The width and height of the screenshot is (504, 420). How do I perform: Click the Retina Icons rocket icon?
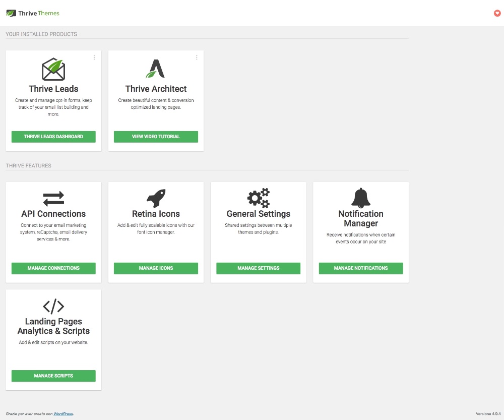coord(156,198)
